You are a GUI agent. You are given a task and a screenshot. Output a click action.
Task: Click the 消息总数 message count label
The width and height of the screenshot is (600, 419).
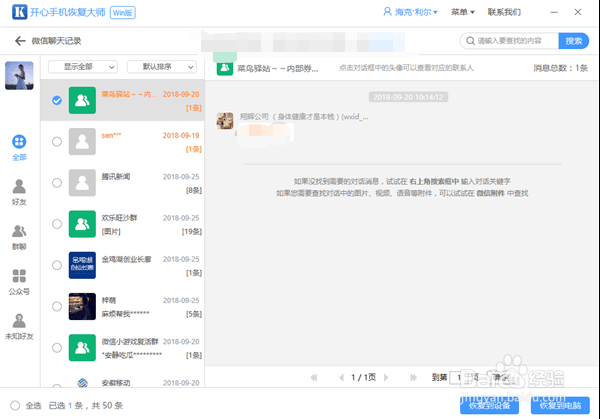click(x=561, y=68)
